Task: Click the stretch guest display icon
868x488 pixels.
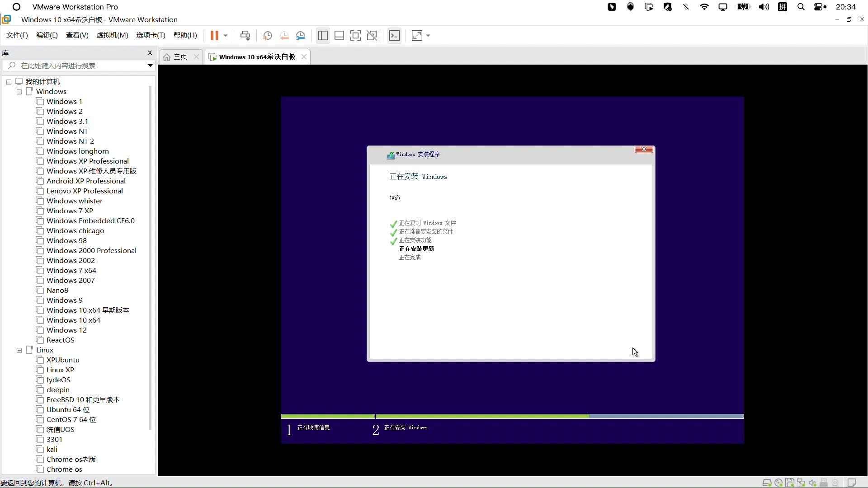Action: click(417, 36)
